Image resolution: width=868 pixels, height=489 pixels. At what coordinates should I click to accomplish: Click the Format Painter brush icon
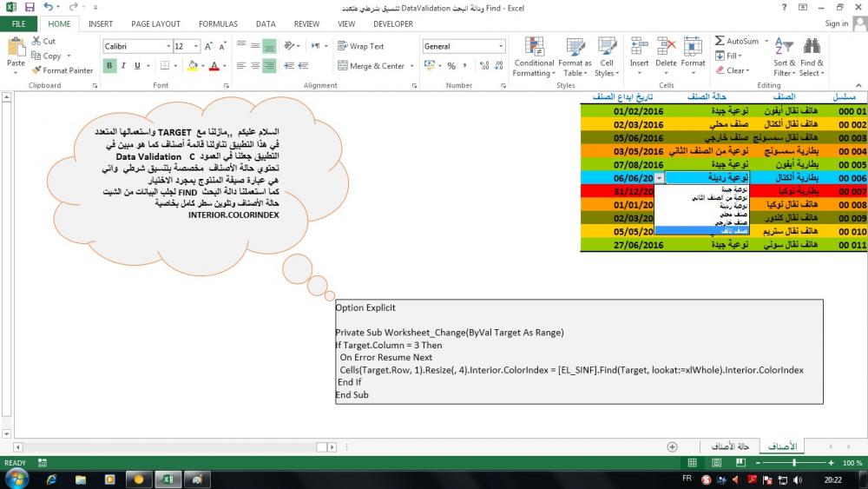(36, 70)
